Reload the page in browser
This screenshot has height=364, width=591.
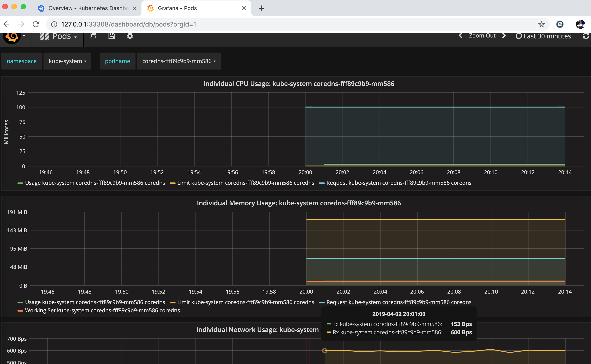click(36, 24)
